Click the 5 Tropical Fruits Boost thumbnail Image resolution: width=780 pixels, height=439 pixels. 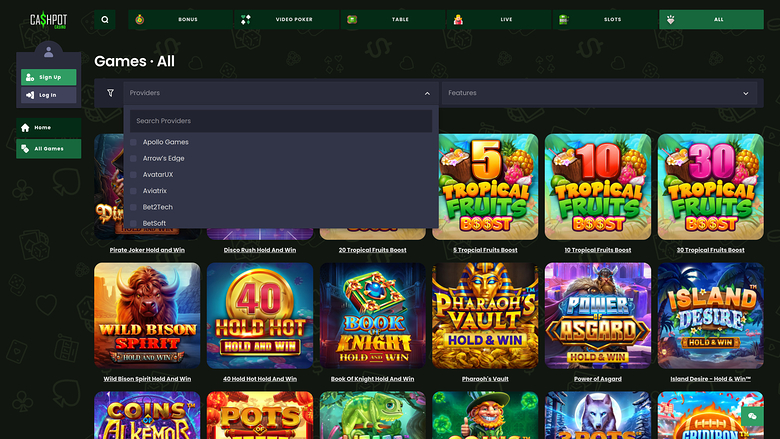tap(485, 187)
